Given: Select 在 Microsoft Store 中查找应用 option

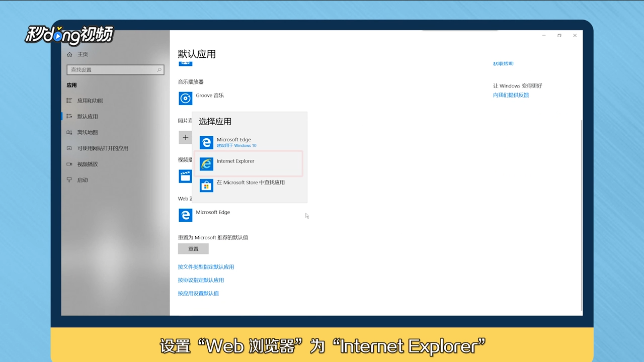Looking at the screenshot, I should click(249, 186).
